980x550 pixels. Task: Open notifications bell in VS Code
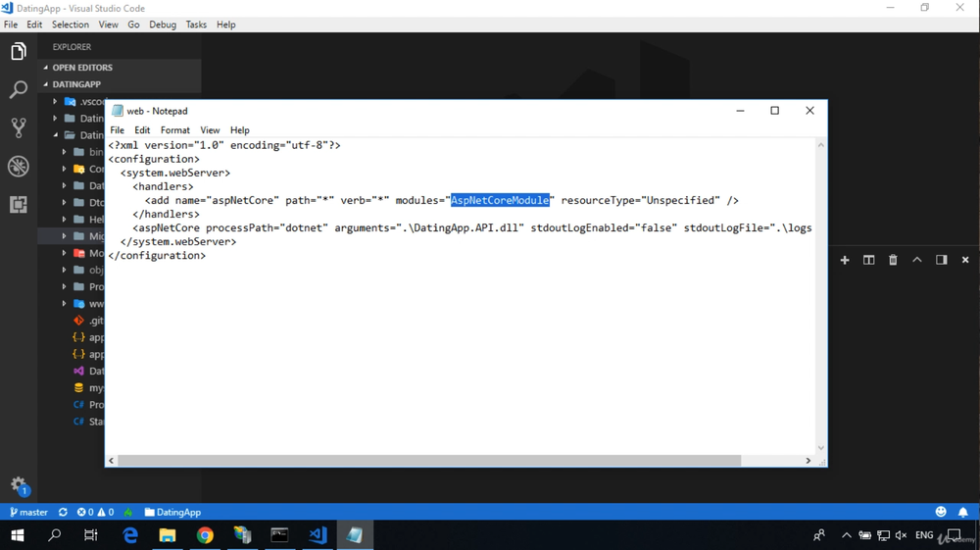coord(963,512)
